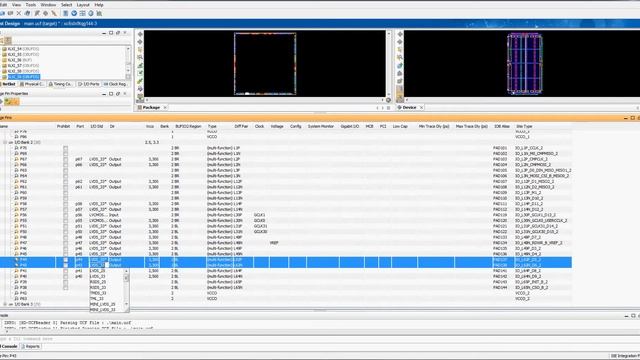The width and height of the screenshot is (640, 360).
Task: Click the previous-view diamond arrow in Device view toolbar
Action: (400, 34)
